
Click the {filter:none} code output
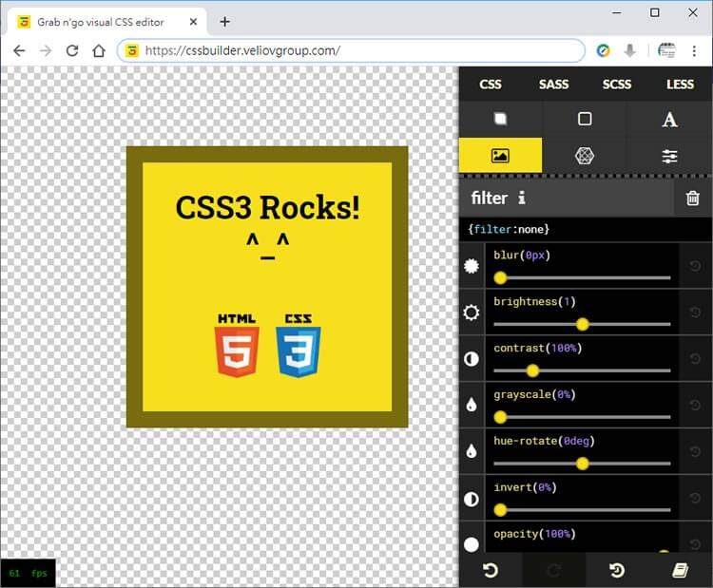coord(509,229)
